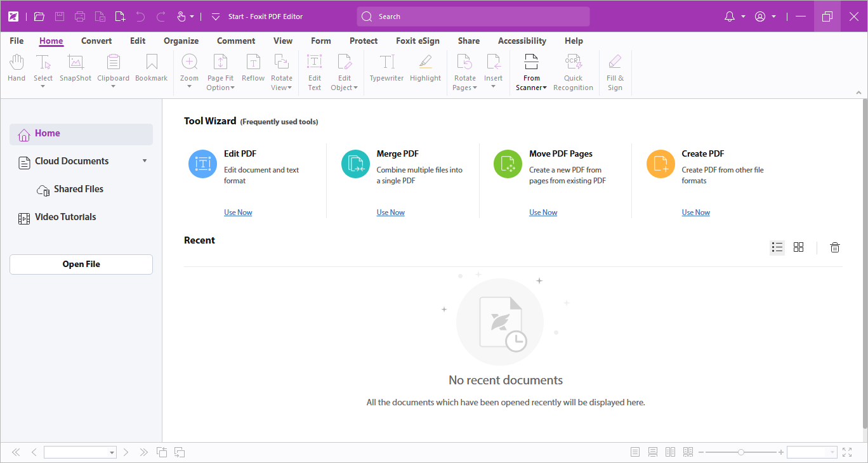Open the Convert ribbon tab

[x=96, y=41]
